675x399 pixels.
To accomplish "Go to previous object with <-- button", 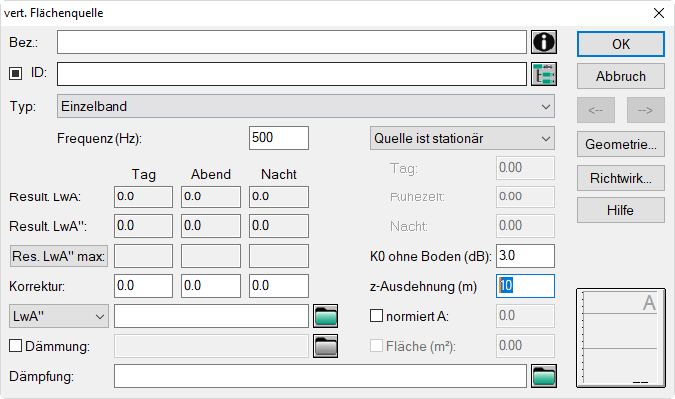I will pyautogui.click(x=596, y=110).
